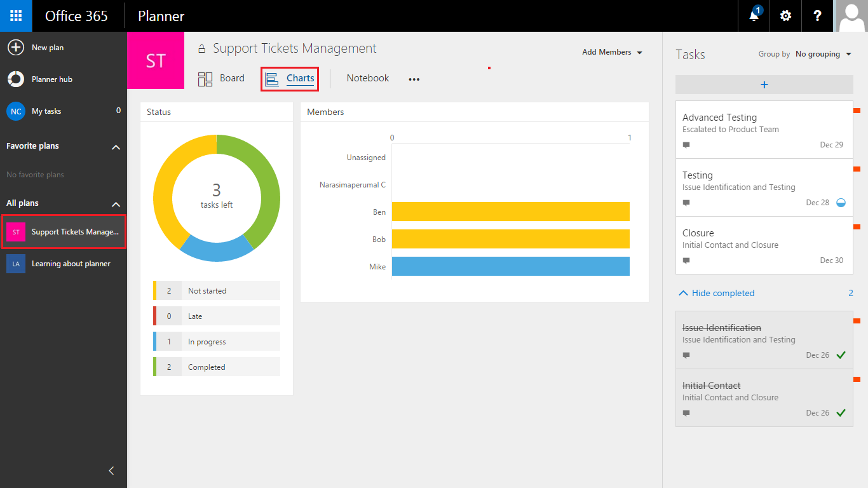This screenshot has width=868, height=488.
Task: Open the Office 365 app launcher grid
Action: click(x=16, y=16)
